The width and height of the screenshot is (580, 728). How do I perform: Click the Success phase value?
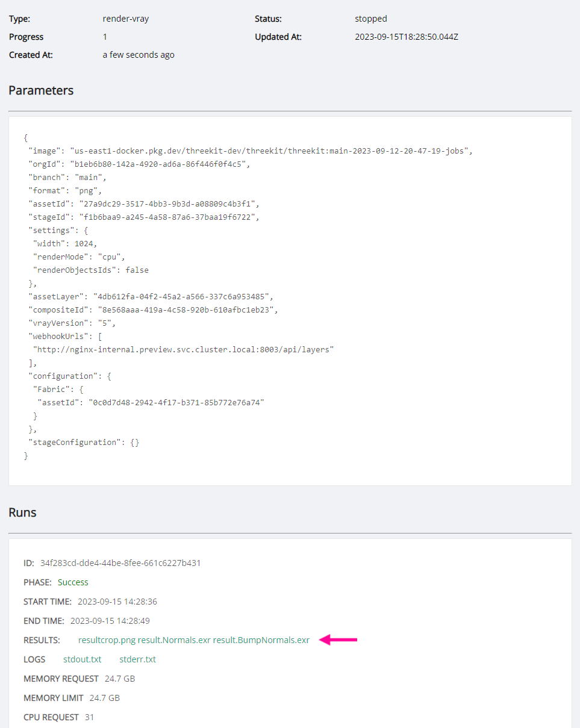point(73,582)
